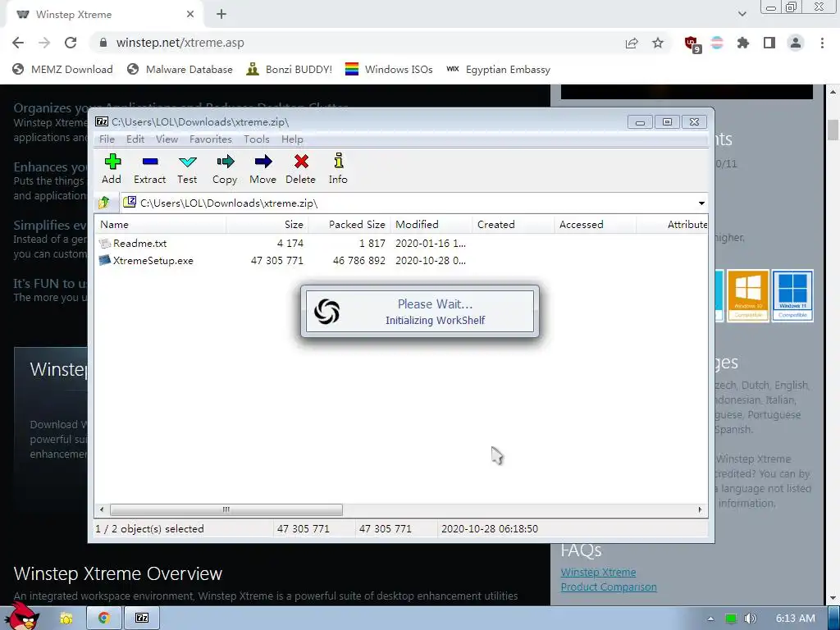This screenshot has height=630, width=840.
Task: Click the XtremeSetup.exe file icon
Action: pos(105,260)
